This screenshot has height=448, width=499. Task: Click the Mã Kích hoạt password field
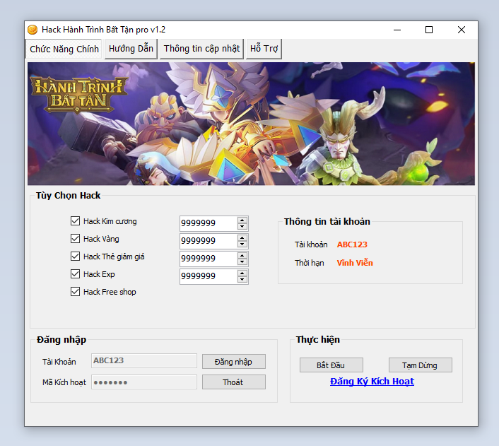[144, 382]
